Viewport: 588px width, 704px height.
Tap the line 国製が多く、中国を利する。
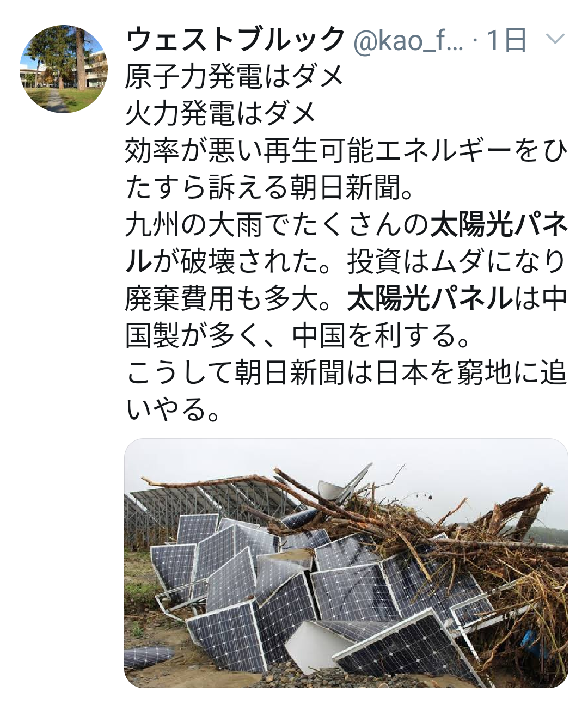298,336
